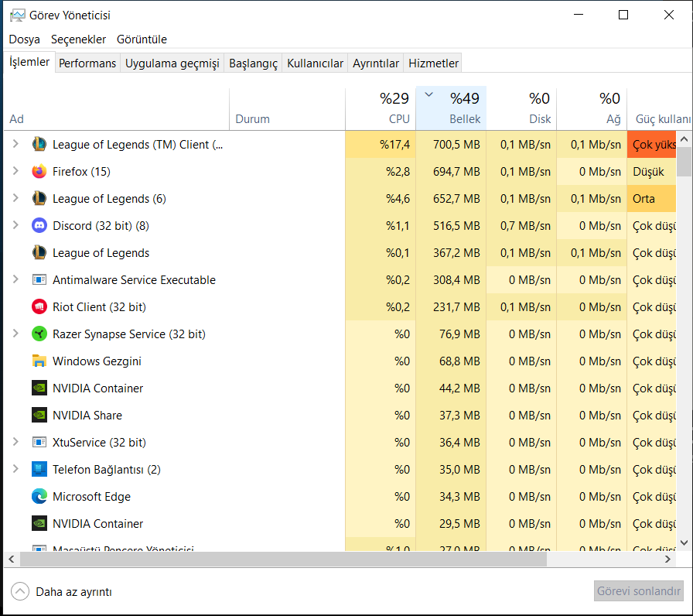Viewport: 693px width, 616px height.
Task: Switch to the Kullanıcılar tab
Action: point(315,63)
